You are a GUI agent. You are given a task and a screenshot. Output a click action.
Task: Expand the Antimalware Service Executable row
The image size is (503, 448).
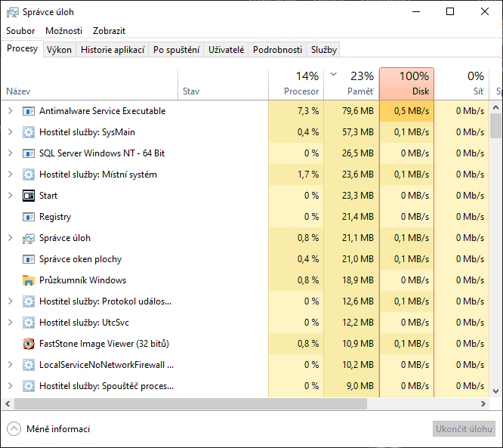(x=10, y=111)
